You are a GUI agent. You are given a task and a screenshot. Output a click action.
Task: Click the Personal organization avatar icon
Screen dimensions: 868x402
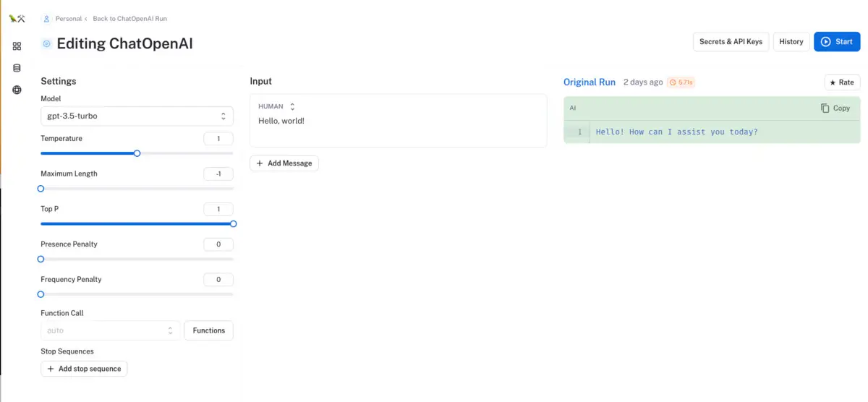(x=47, y=18)
